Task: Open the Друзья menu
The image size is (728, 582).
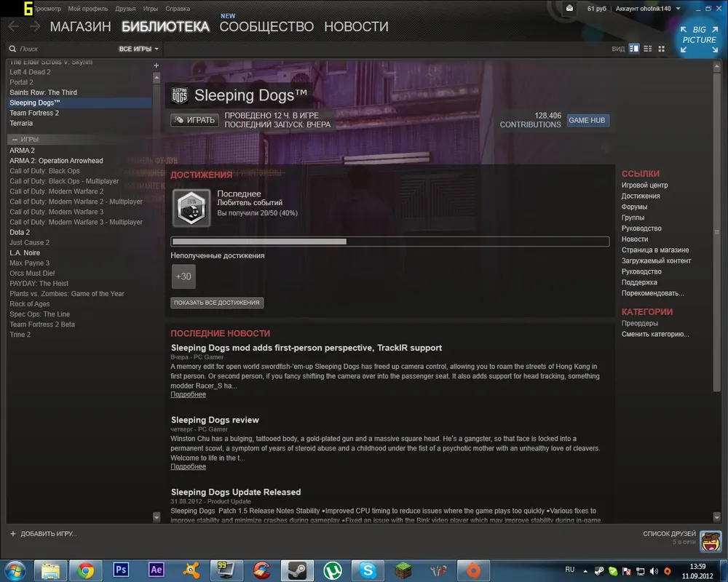Action: [125, 9]
